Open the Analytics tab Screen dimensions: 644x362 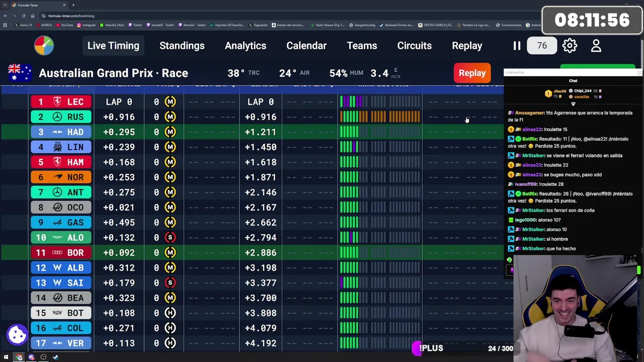pos(246,46)
